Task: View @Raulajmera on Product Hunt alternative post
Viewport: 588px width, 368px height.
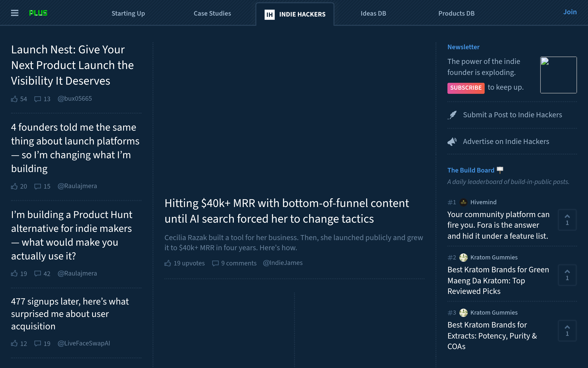Action: (x=77, y=273)
